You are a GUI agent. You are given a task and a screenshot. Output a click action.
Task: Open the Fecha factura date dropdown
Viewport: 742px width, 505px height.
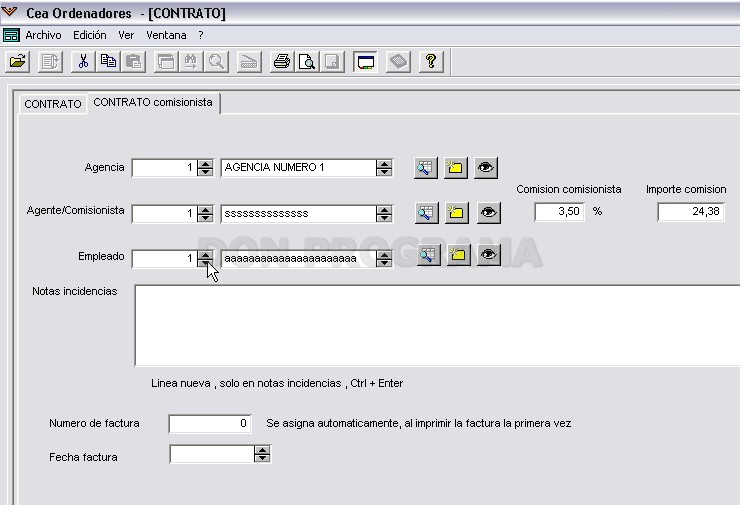point(262,454)
